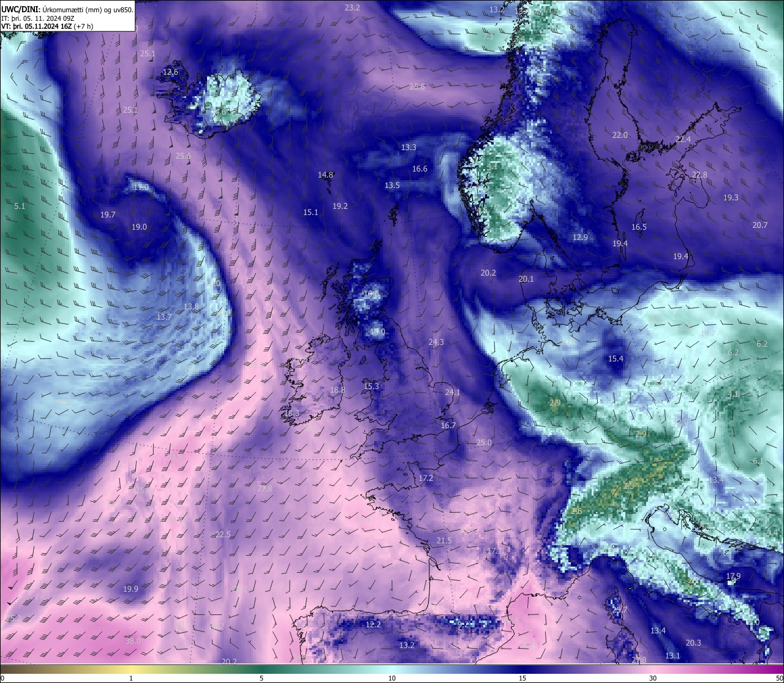Viewport: 784px width, 683px height.
Task: Click the 23.2 value at the top of the map
Action: click(352, 7)
